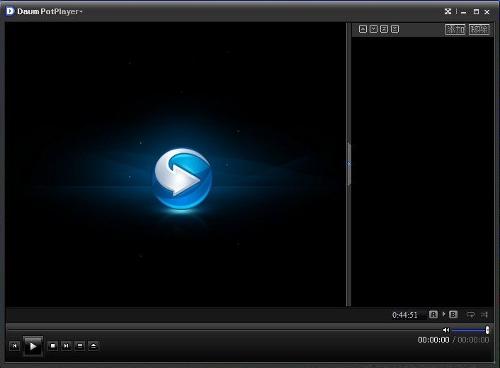Mute audio with the speaker icon
The width and height of the screenshot is (500, 368).
click(446, 330)
